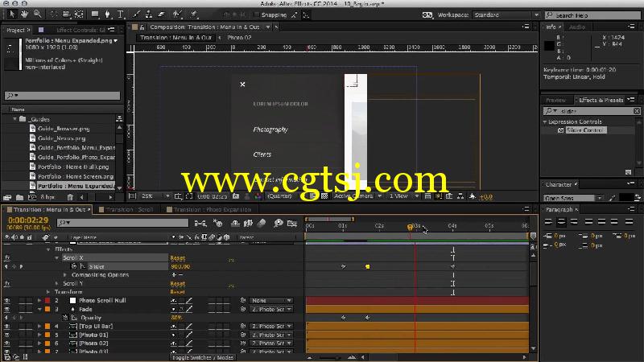The width and height of the screenshot is (644, 362).
Task: Click Reset for Scroll Y effect
Action: pos(177,284)
